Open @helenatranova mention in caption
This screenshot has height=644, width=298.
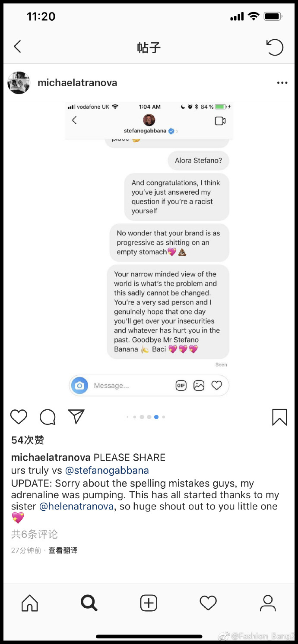pyautogui.click(x=76, y=506)
